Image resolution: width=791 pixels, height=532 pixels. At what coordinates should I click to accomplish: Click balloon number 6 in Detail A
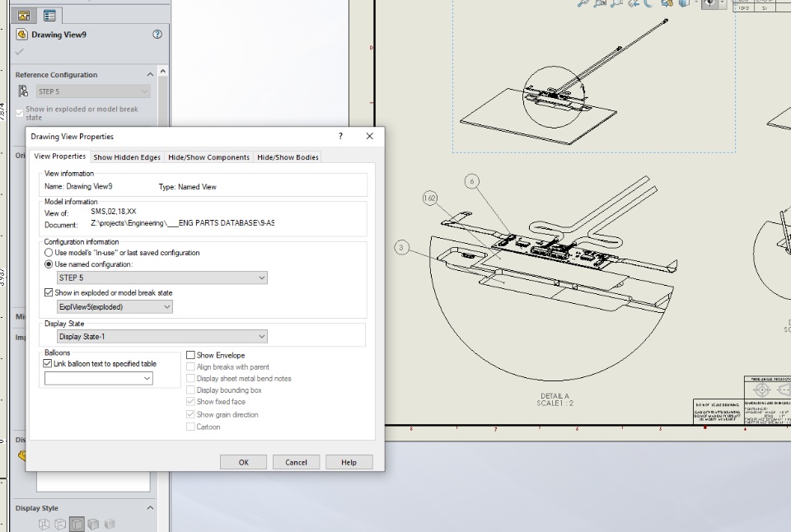tap(471, 181)
